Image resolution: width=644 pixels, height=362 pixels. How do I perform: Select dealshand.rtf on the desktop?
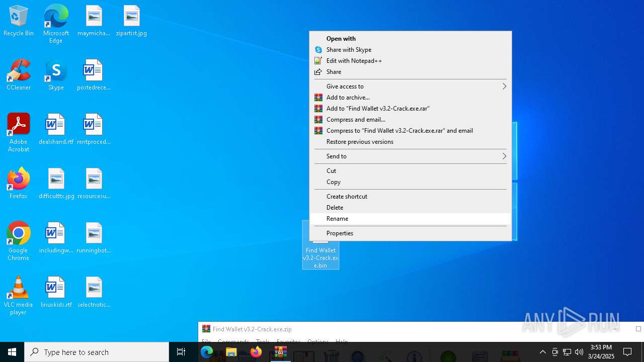[56, 129]
